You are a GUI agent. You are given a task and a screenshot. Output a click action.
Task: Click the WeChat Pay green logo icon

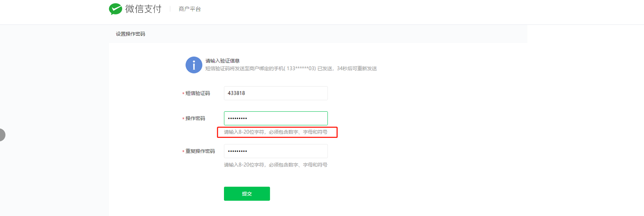click(x=115, y=9)
